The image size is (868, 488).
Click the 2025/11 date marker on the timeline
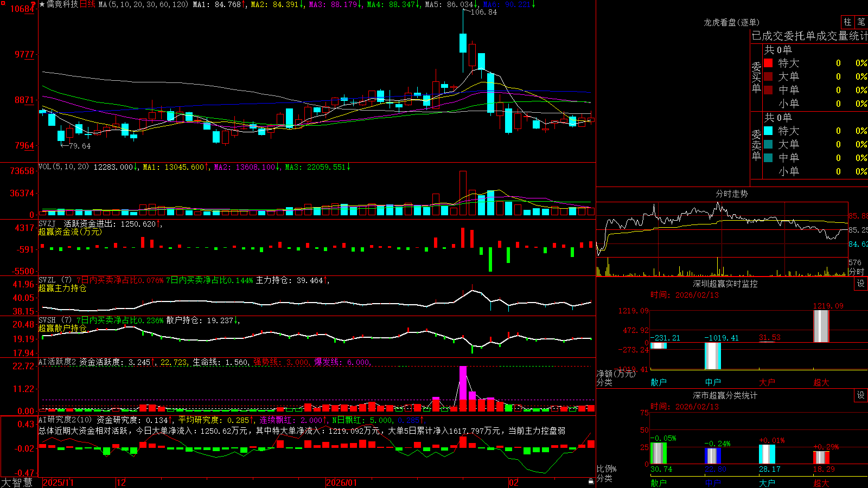pyautogui.click(x=58, y=483)
